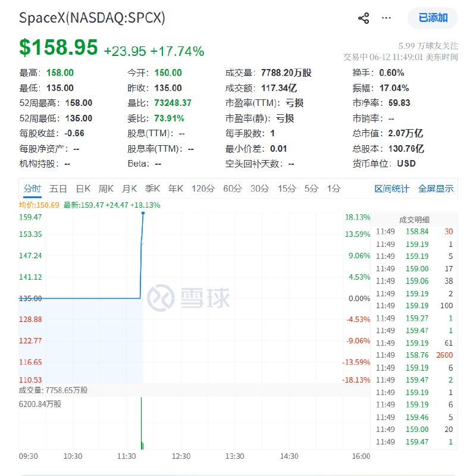Click the 最新:159.47 label above chart
Screen dimensions: 473x476
tap(112, 205)
